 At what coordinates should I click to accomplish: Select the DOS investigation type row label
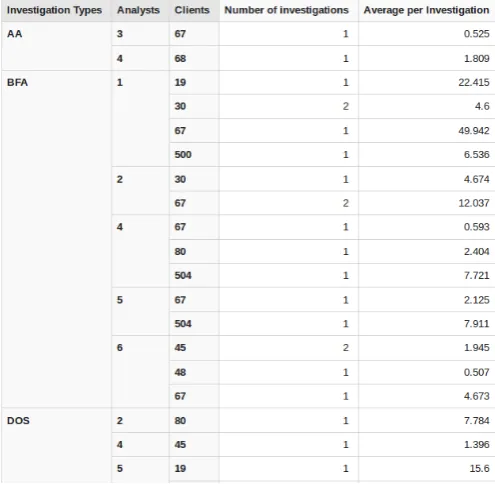[x=18, y=421]
